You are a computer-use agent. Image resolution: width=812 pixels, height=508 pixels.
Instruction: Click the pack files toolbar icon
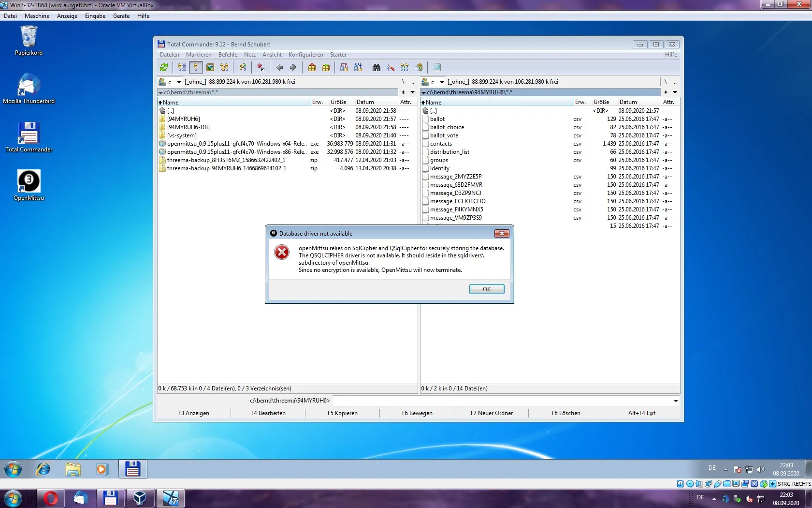[x=312, y=67]
